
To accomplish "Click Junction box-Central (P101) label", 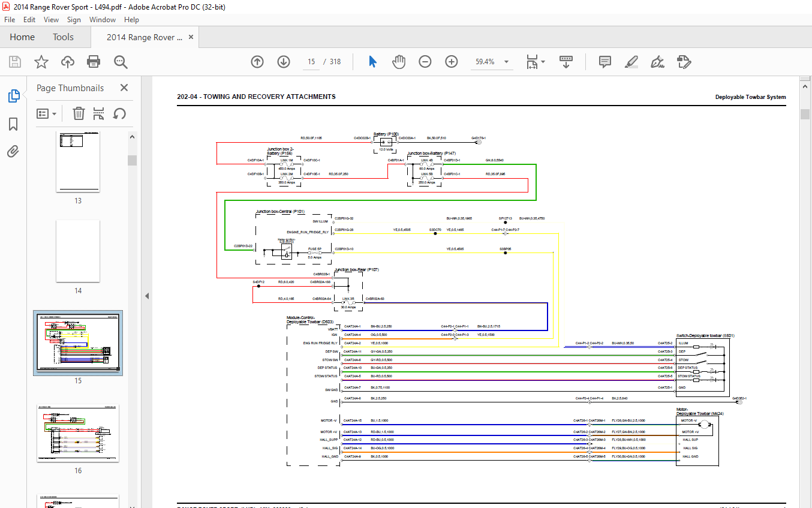I will [x=280, y=212].
